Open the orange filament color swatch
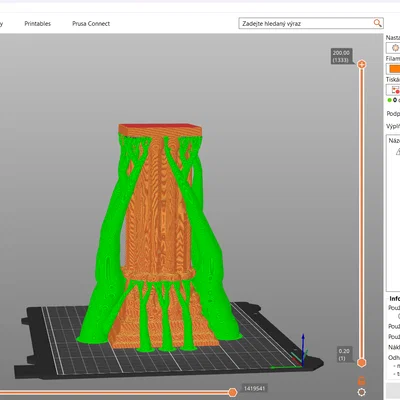400x400 pixels. coord(394,69)
